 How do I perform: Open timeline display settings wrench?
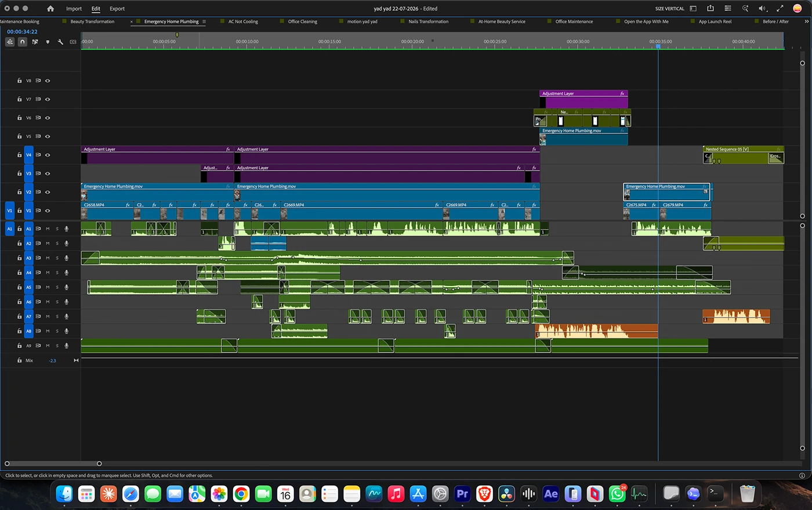point(60,42)
